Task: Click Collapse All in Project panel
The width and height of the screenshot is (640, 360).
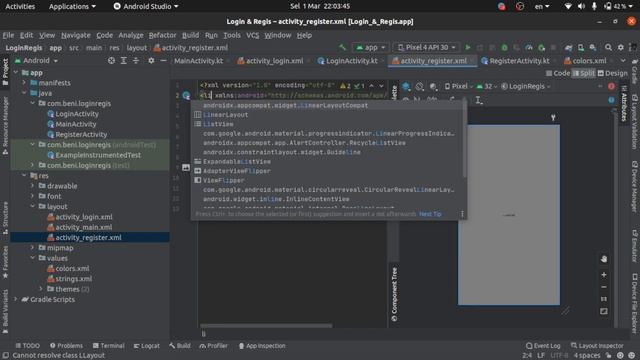Action: click(136, 60)
